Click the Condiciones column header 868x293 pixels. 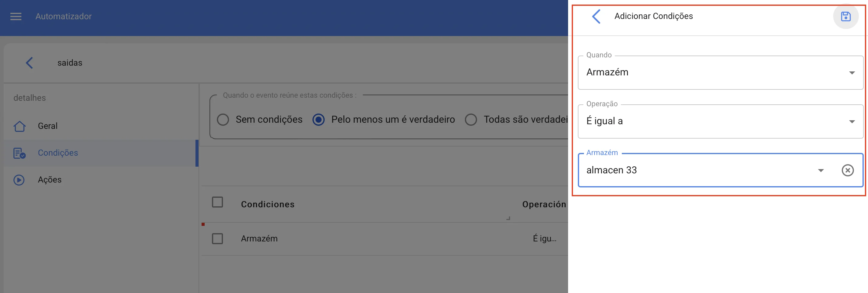point(268,204)
